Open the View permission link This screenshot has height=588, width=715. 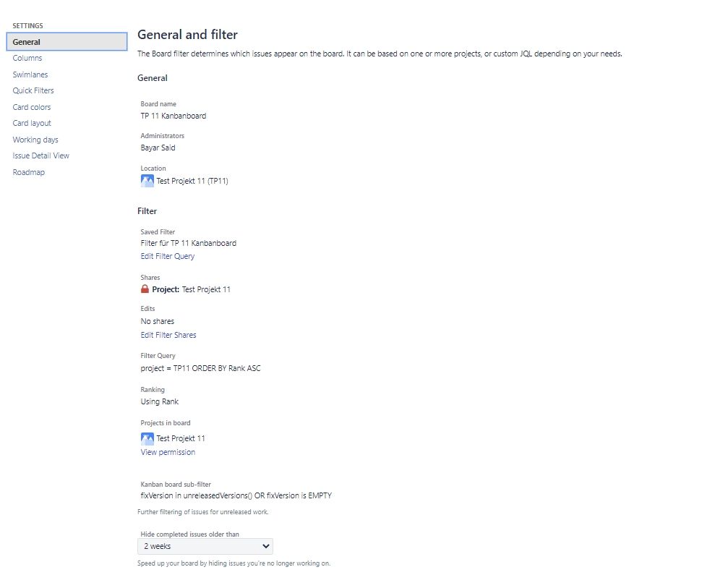[168, 452]
